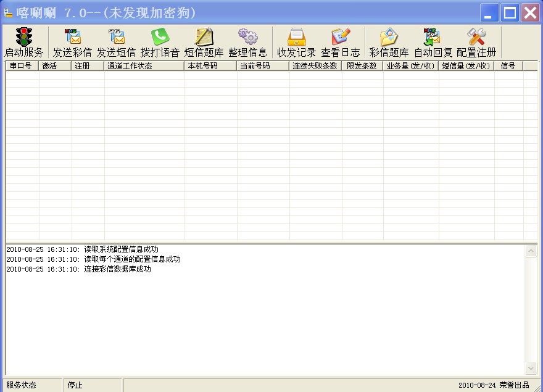Click the log panel scroll down arrow
The width and height of the screenshot is (543, 392).
(x=531, y=368)
